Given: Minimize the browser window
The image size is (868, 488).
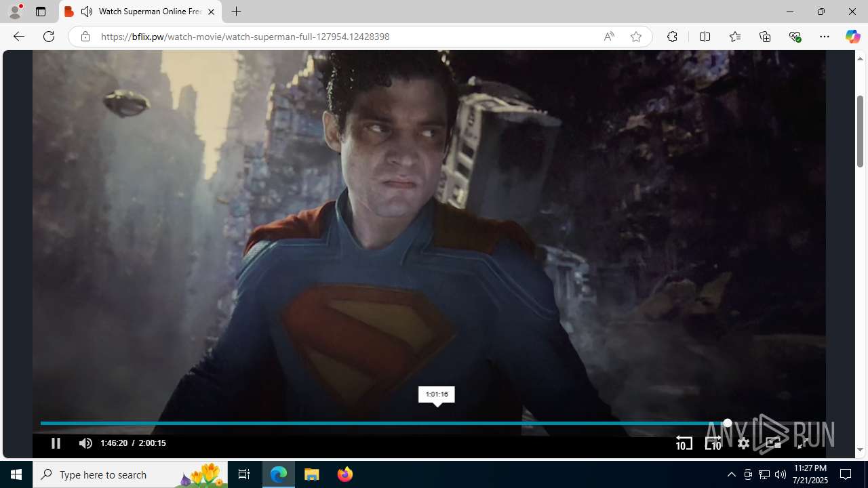Looking at the screenshot, I should 789,12.
